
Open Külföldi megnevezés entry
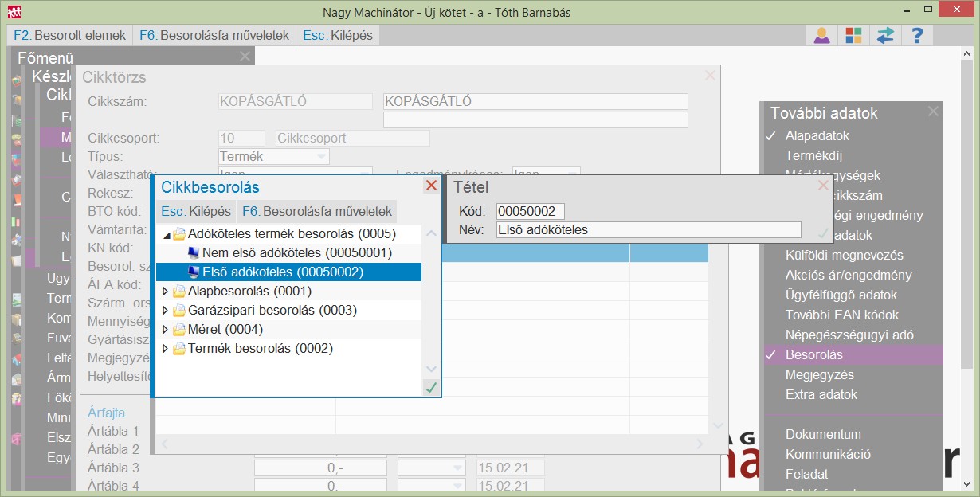point(844,256)
